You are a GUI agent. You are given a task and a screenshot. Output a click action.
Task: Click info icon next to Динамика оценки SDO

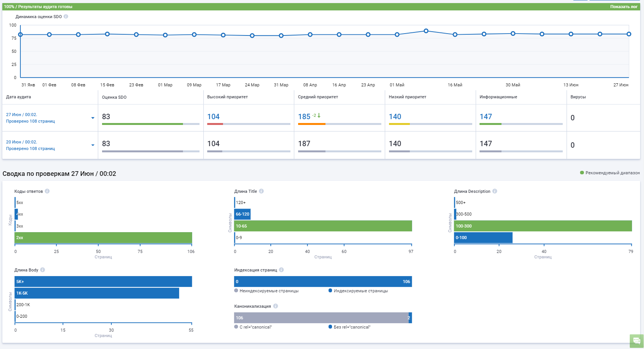[x=66, y=17]
